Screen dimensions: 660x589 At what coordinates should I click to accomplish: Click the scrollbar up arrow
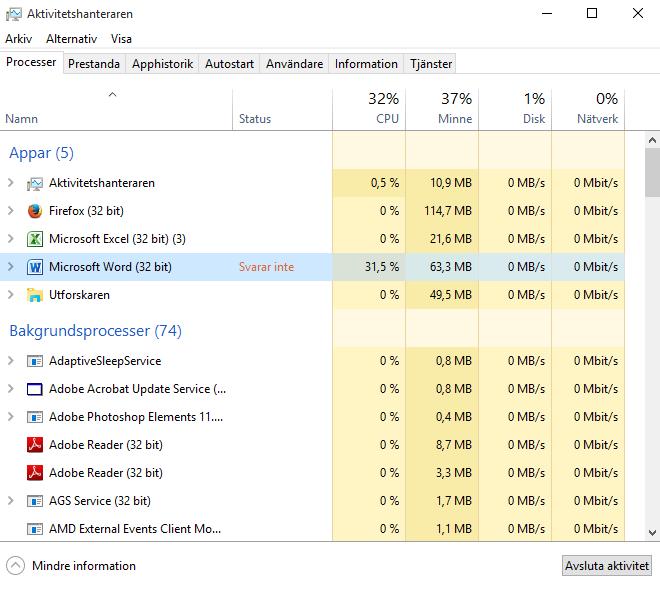652,140
